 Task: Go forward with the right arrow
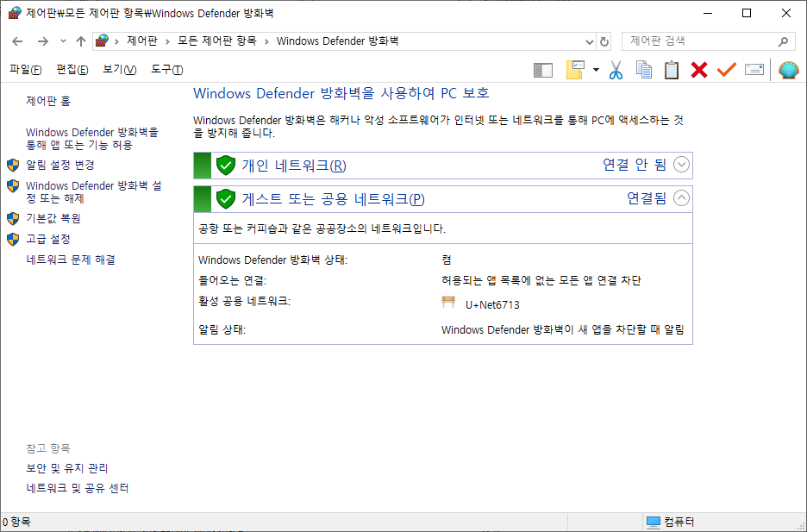[x=43, y=41]
